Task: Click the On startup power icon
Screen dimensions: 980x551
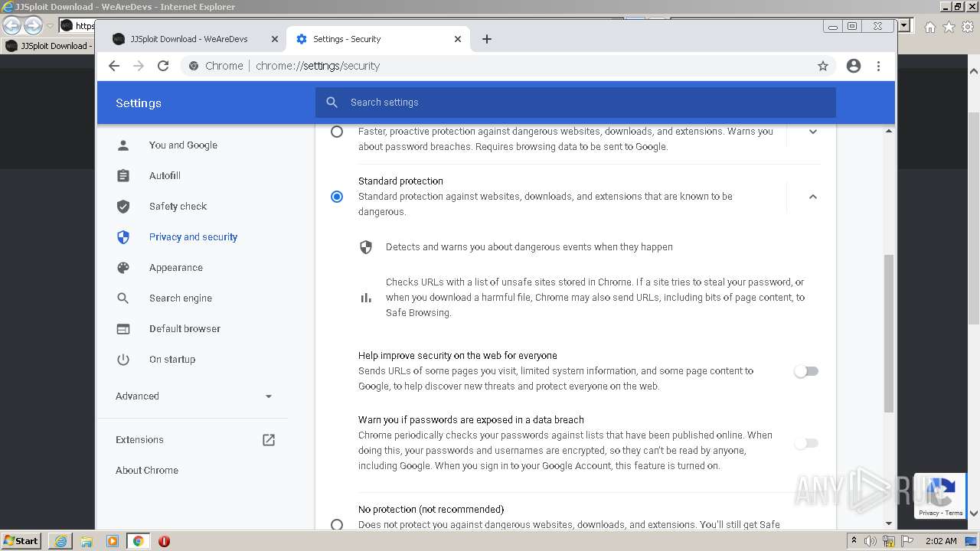Action: pyautogui.click(x=123, y=360)
